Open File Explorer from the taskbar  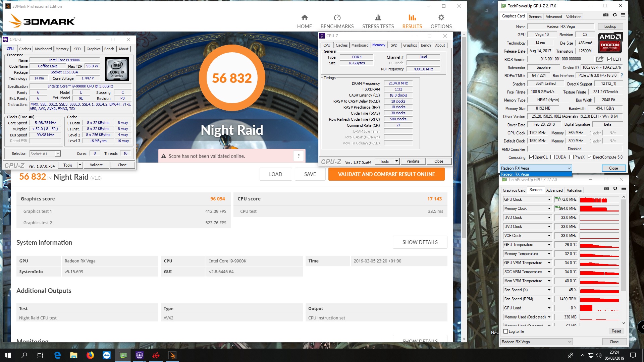click(x=74, y=355)
